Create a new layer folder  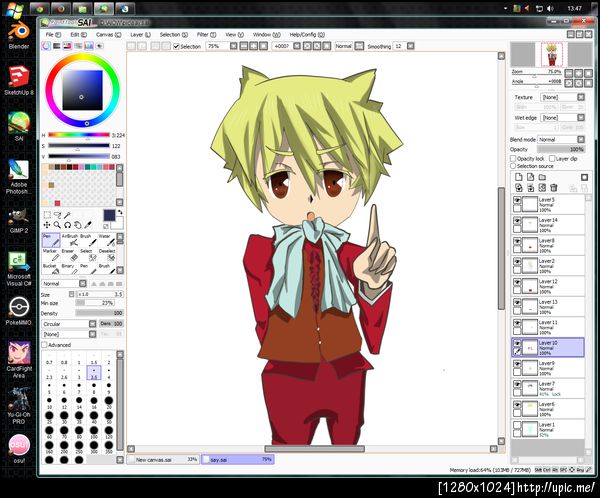click(x=542, y=177)
